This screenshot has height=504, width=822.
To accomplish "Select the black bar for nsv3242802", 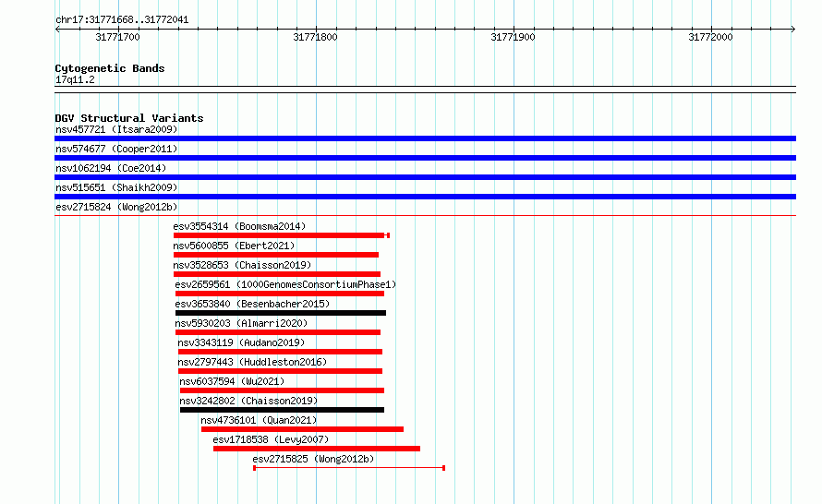I will click(282, 410).
